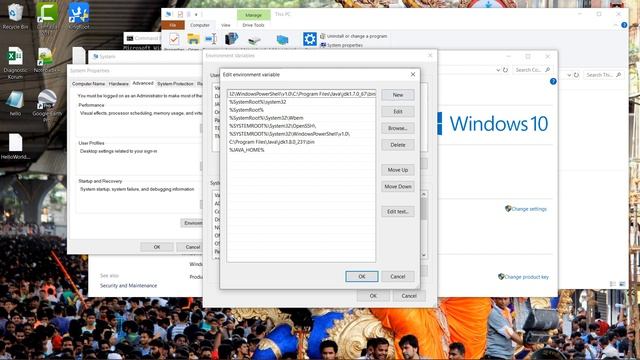
Task: Click Cancel in the Environment Variables window
Action: (x=409, y=296)
